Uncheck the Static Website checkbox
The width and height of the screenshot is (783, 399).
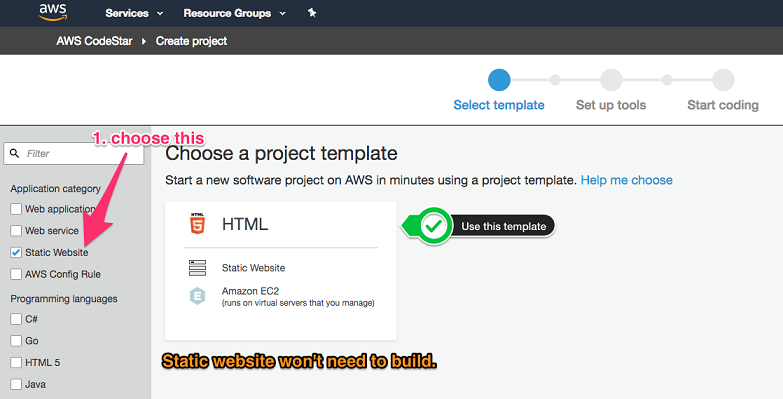point(16,253)
